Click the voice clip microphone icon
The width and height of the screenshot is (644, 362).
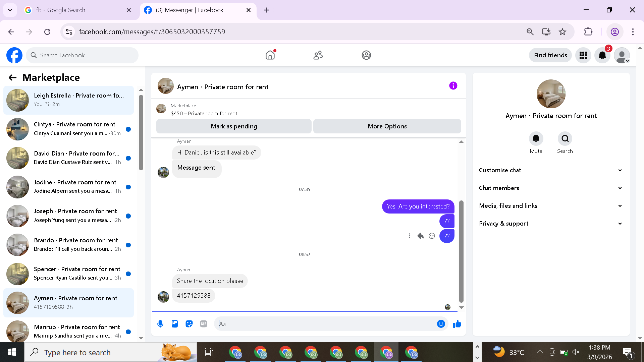click(160, 324)
